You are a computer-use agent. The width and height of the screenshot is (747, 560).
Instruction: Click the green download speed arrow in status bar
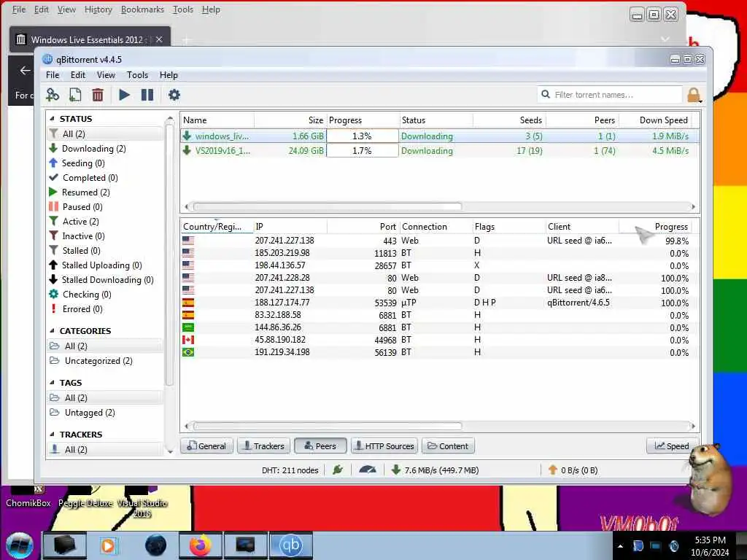pos(396,470)
